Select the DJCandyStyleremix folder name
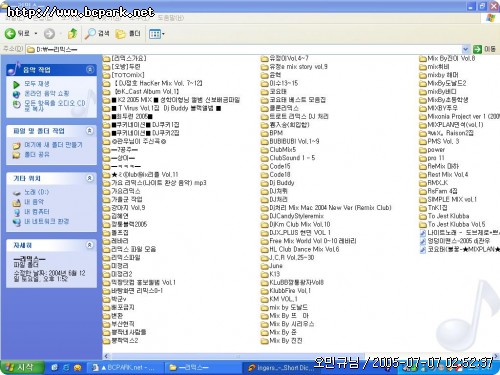 (296, 216)
